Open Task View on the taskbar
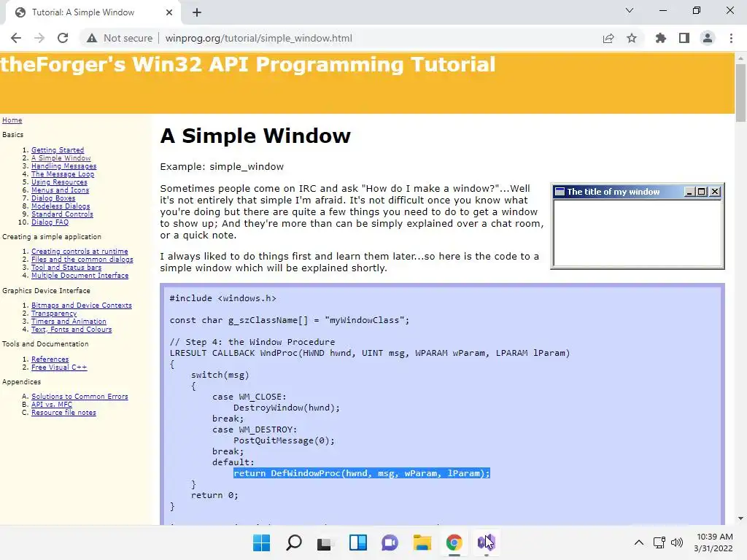This screenshot has width=747, height=560. pos(325,542)
